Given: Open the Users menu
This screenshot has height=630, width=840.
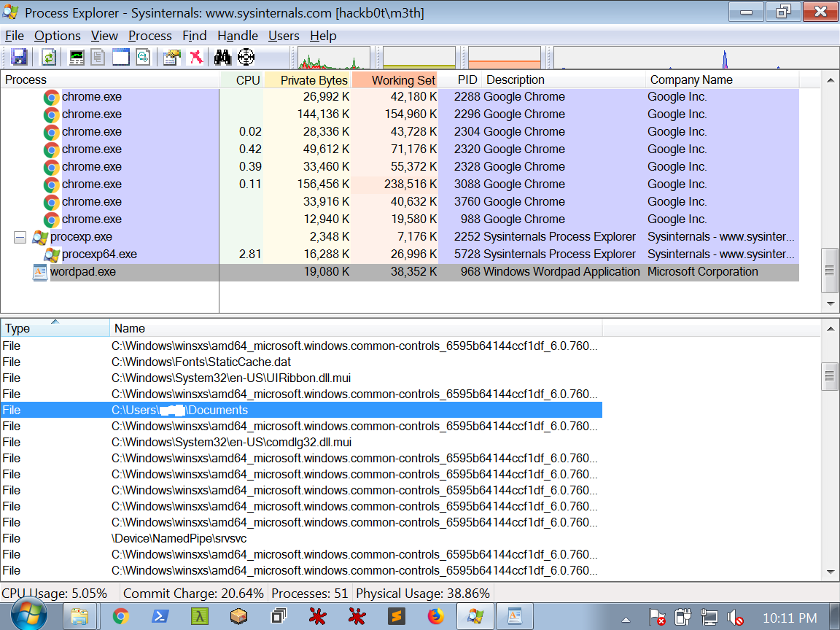Looking at the screenshot, I should [x=284, y=36].
